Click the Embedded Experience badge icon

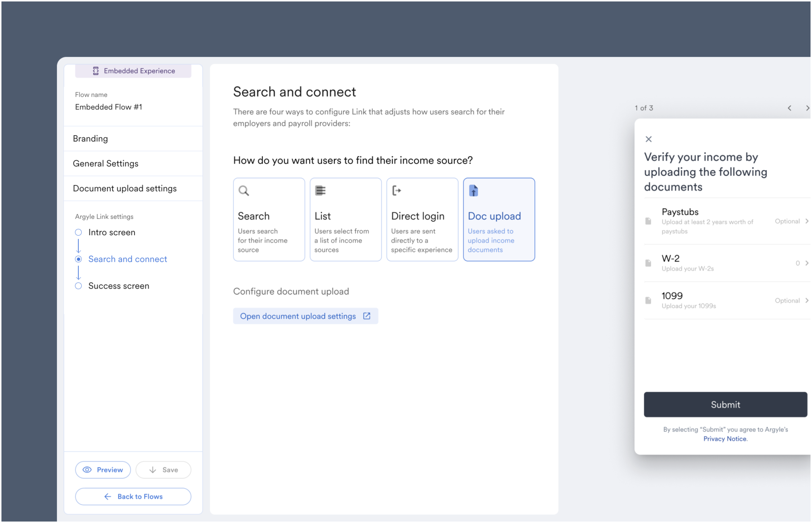point(95,71)
